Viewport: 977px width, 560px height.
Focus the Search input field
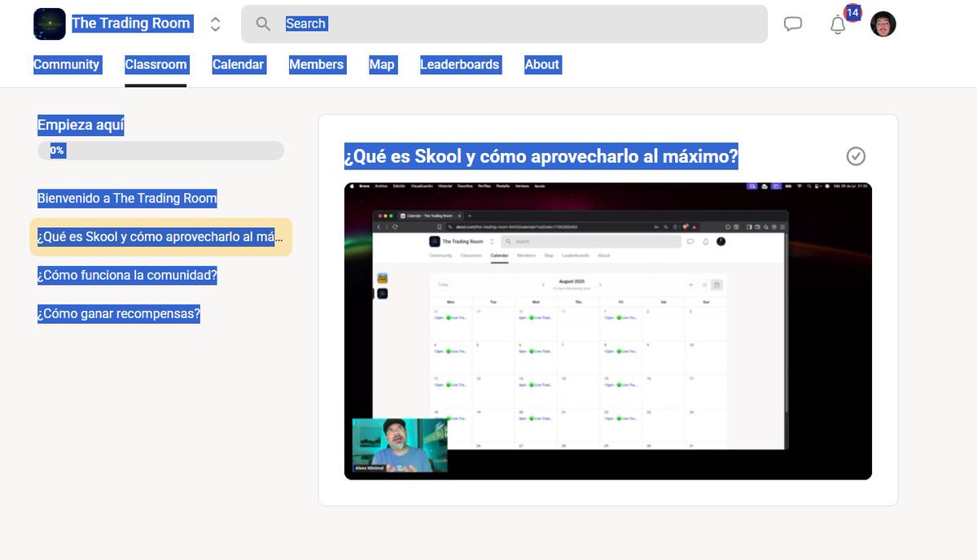pyautogui.click(x=504, y=24)
